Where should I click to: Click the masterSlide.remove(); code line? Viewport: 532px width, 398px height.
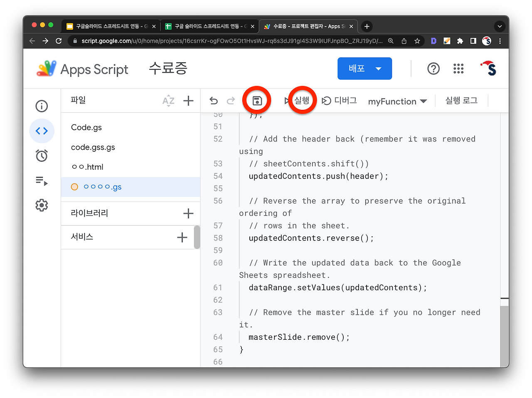click(x=299, y=337)
